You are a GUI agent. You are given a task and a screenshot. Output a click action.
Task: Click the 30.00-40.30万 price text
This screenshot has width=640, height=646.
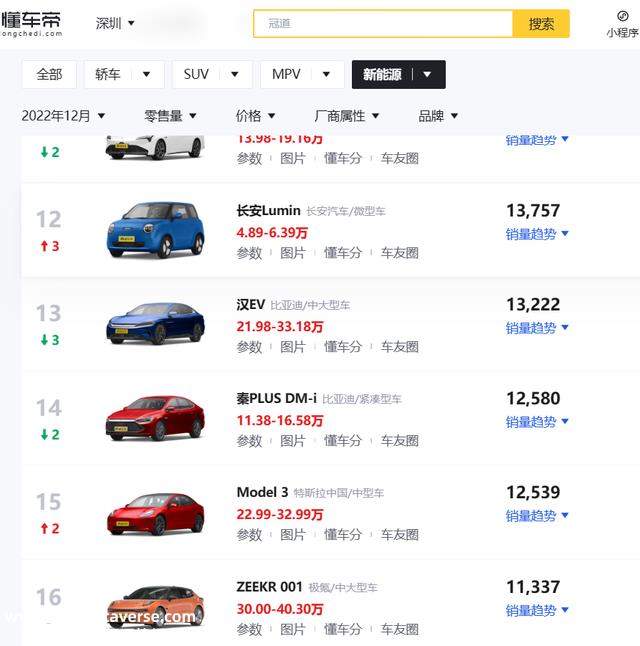tap(280, 609)
